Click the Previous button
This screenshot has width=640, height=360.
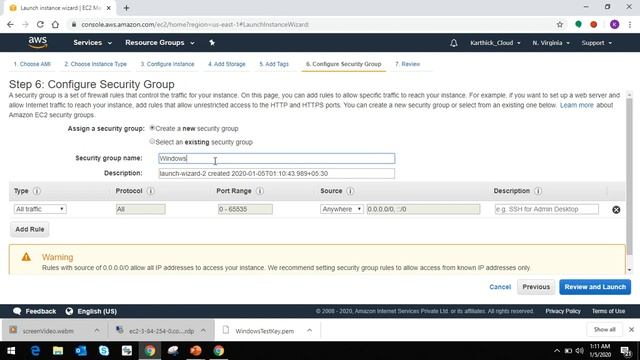(536, 287)
